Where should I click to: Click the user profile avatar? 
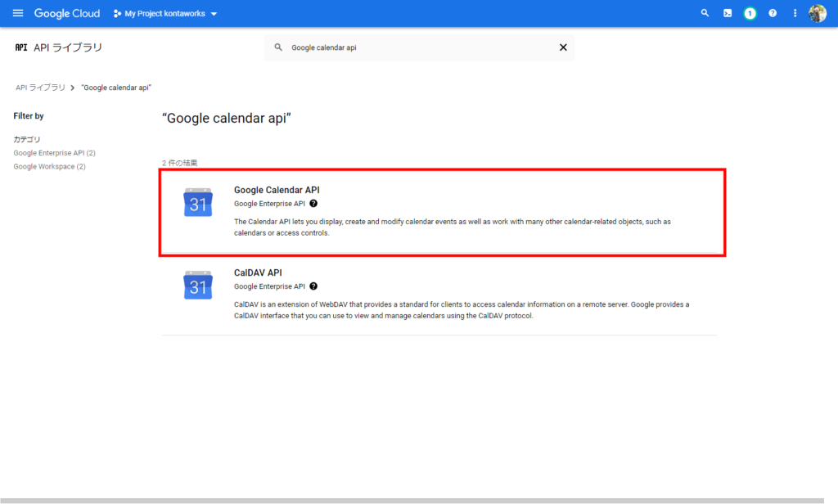tap(818, 13)
